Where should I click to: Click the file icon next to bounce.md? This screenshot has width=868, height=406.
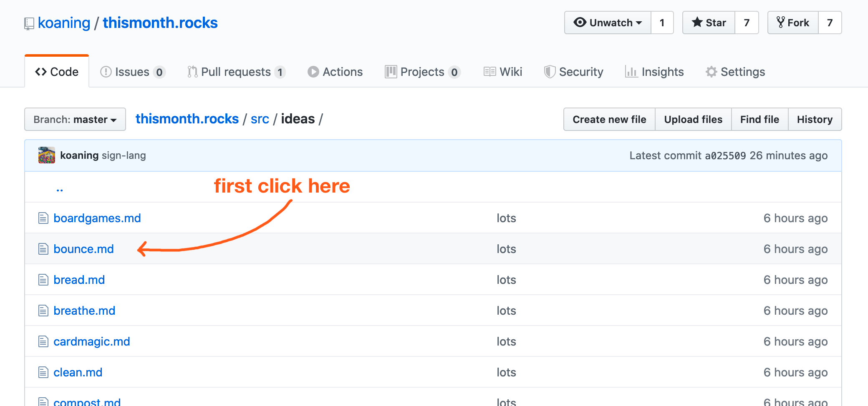point(43,249)
